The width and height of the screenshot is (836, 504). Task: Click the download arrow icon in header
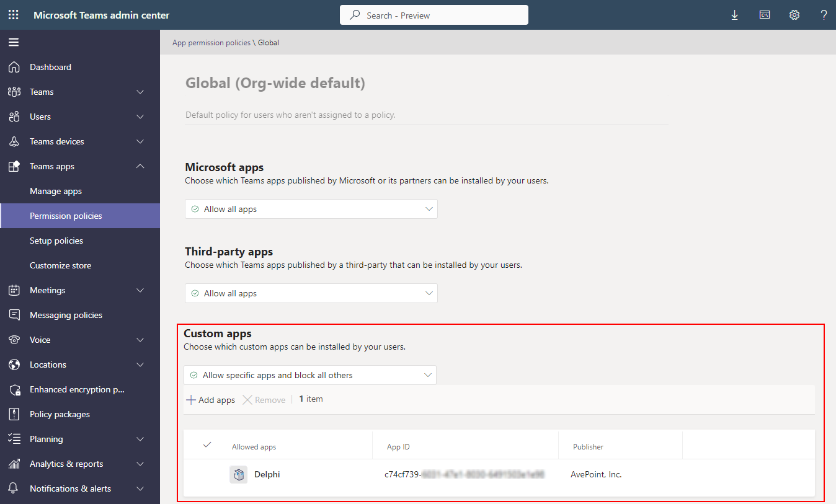(x=735, y=15)
